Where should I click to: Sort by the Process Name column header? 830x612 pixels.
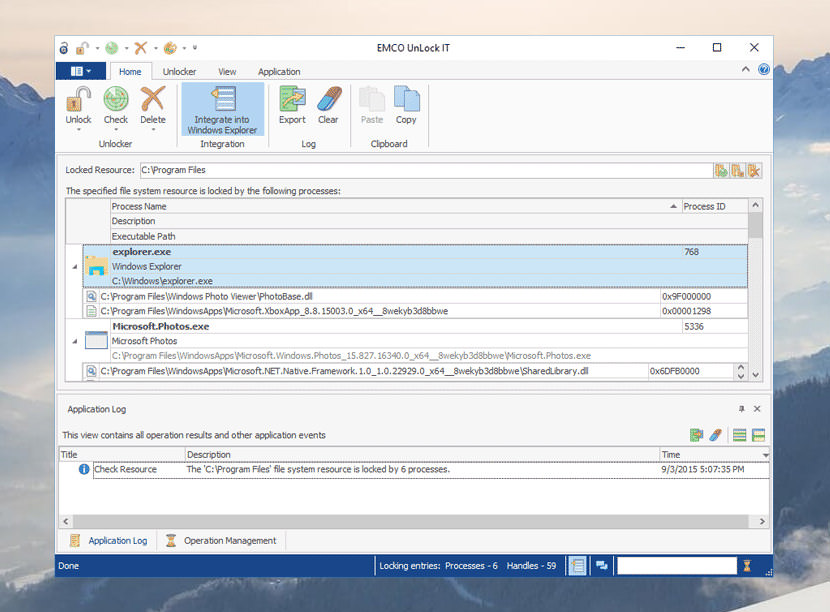[394, 206]
